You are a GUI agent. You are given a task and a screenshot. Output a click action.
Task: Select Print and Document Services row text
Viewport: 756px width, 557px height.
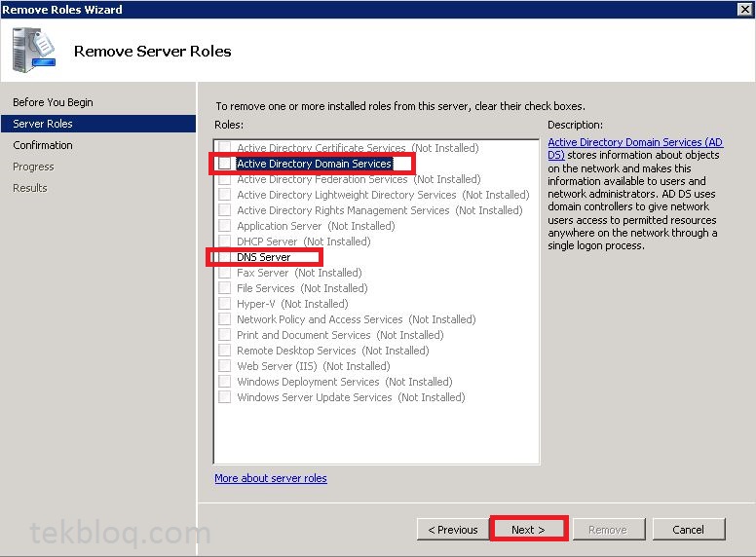(340, 334)
